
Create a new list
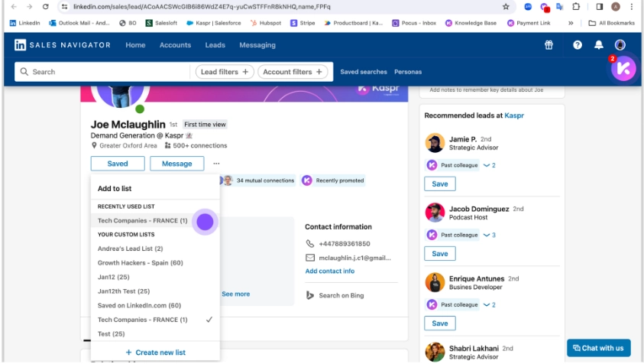[155, 353]
